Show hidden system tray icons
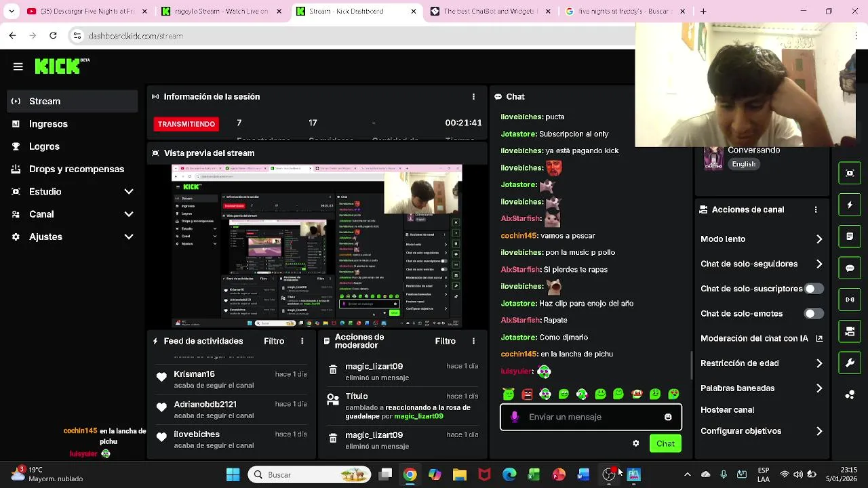The width and height of the screenshot is (868, 488). pyautogui.click(x=688, y=474)
